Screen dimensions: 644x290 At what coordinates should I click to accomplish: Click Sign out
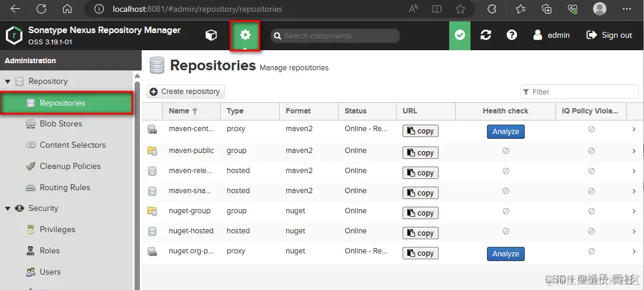[x=609, y=35]
